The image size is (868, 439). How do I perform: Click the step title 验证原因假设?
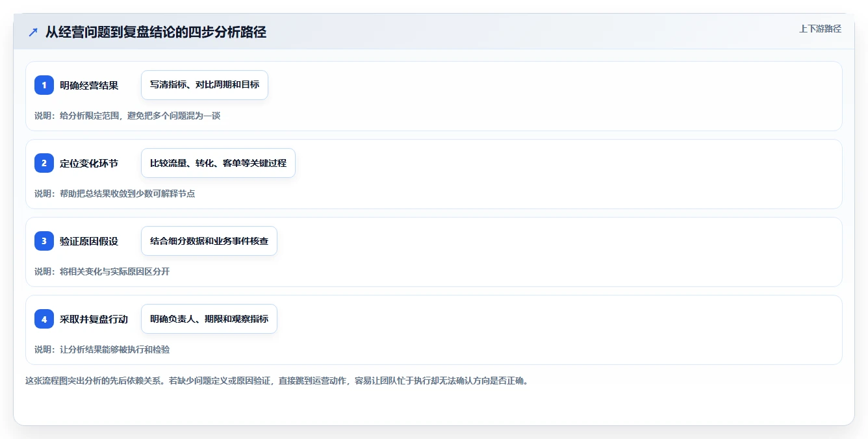(x=89, y=241)
